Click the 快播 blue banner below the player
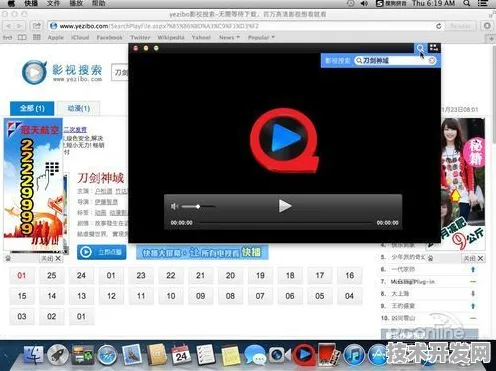Viewport: 496px width, 371px height. [x=202, y=252]
